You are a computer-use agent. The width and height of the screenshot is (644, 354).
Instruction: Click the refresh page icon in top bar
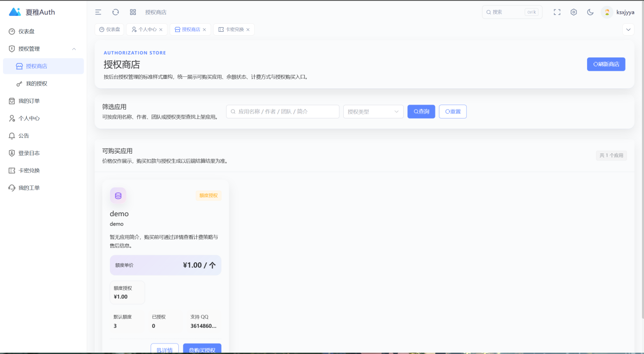click(115, 12)
